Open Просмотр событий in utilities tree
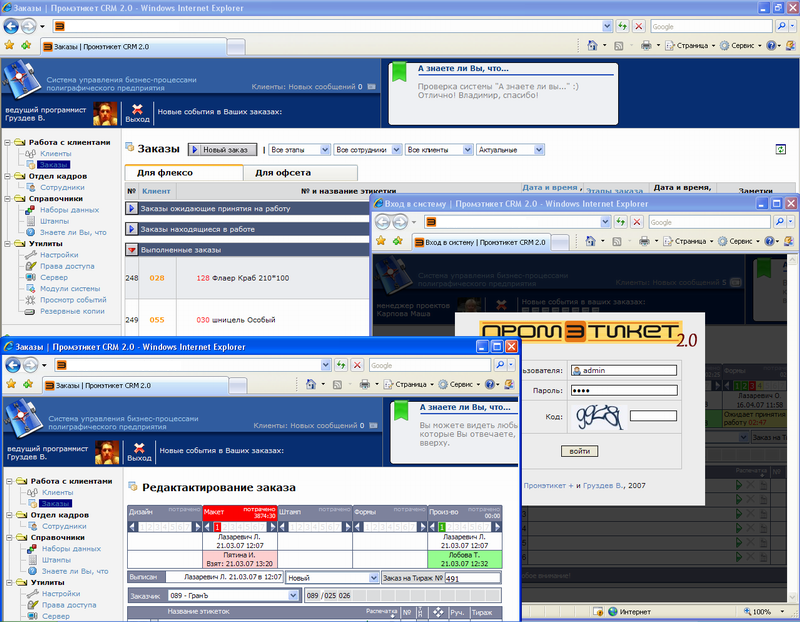 pyautogui.click(x=73, y=300)
